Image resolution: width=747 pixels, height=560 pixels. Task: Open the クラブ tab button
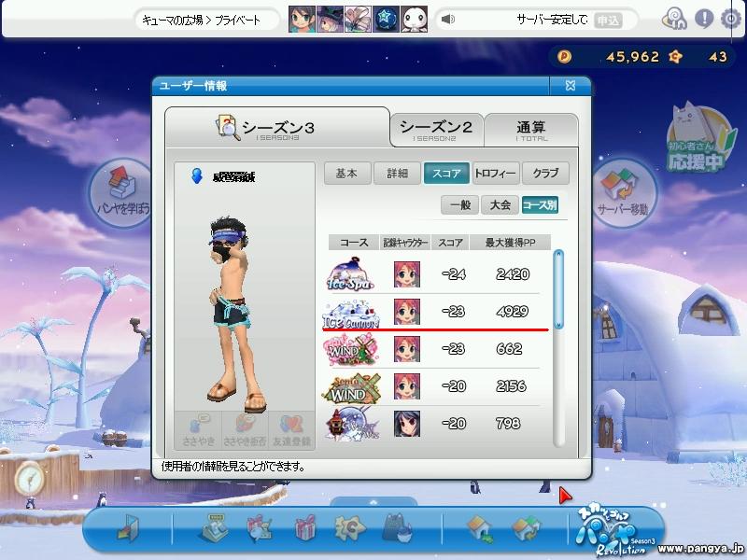[545, 174]
